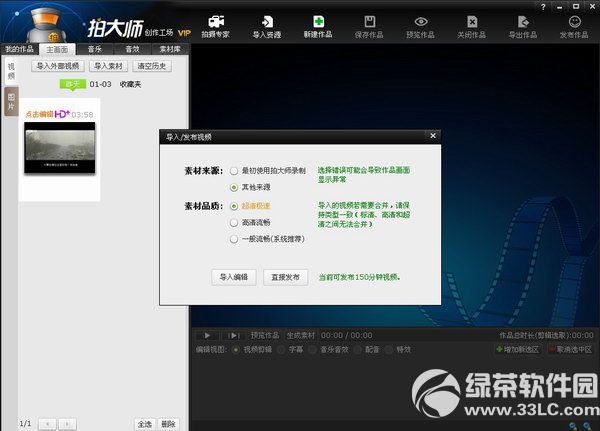This screenshot has height=431, width=600.
Task: Select 昨天 date filter
Action: coord(73,84)
